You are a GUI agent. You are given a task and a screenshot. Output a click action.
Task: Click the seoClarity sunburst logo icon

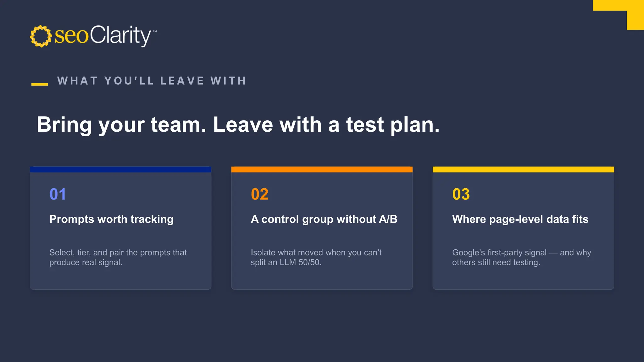(x=41, y=36)
